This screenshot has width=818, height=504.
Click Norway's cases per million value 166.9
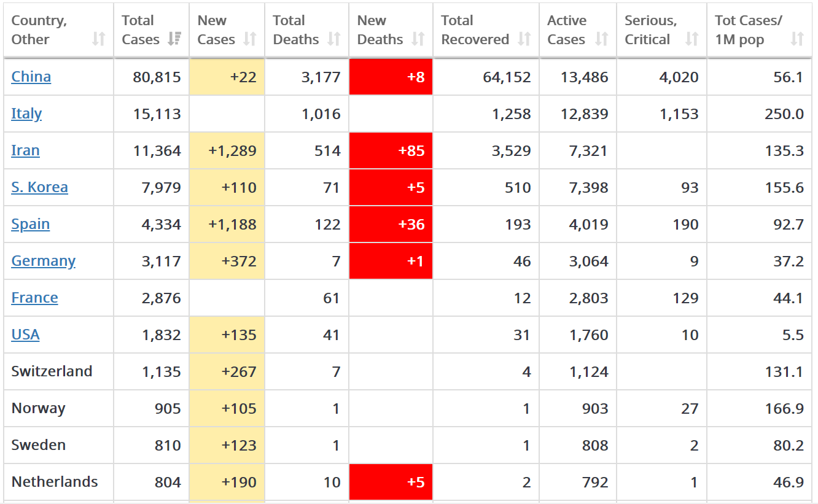point(784,408)
